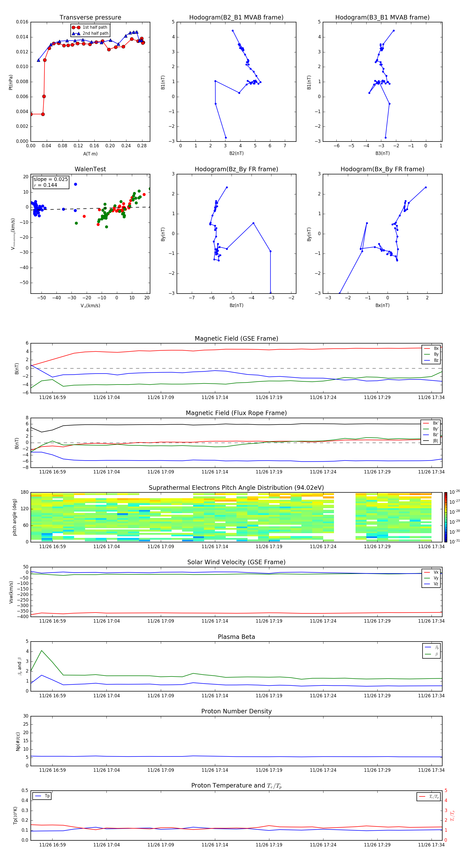The width and height of the screenshot is (473, 868).
Task: Click the 'Solar Wind Velocity (GSE Frame)' title
Action: coord(236,562)
